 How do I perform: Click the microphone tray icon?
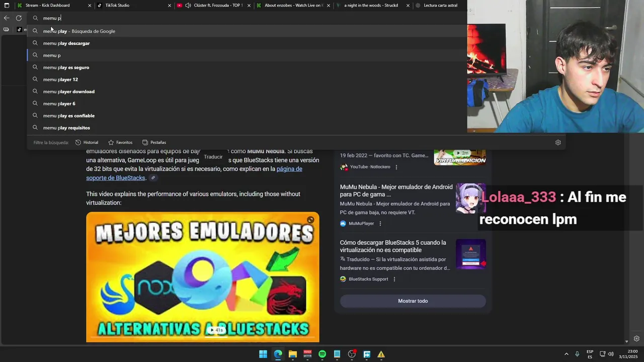coord(577,354)
